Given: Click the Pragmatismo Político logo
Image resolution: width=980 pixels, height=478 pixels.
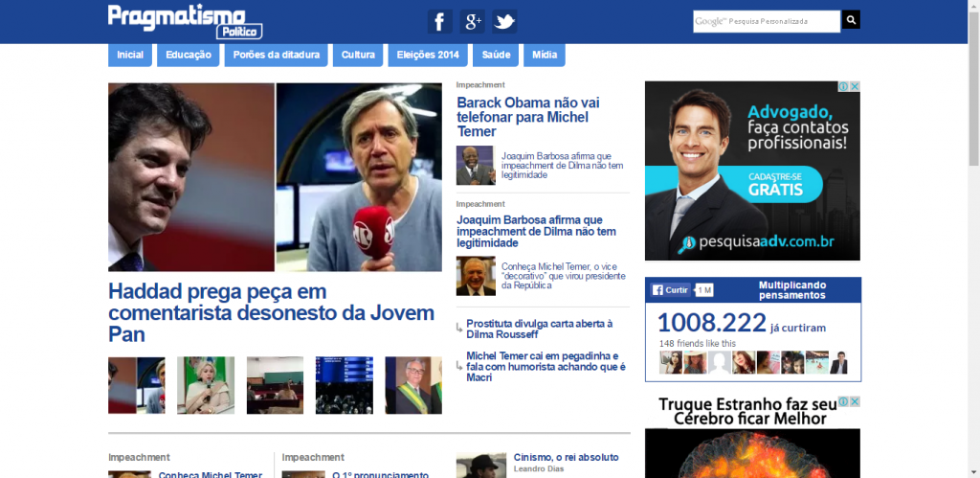Looking at the screenshot, I should (185, 22).
